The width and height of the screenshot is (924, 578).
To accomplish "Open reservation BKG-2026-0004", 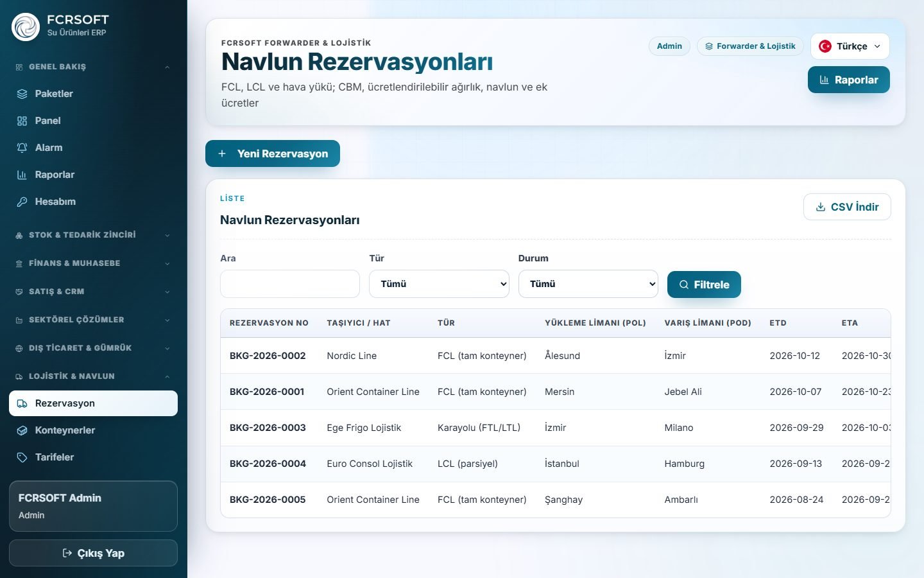I will (268, 464).
